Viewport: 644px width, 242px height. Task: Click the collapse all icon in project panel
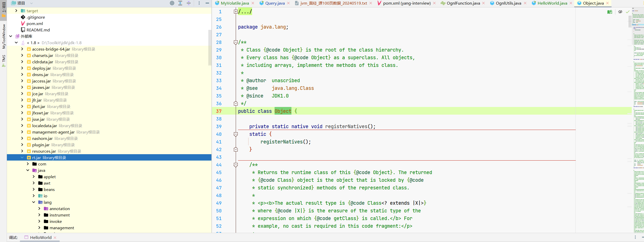pyautogui.click(x=189, y=3)
